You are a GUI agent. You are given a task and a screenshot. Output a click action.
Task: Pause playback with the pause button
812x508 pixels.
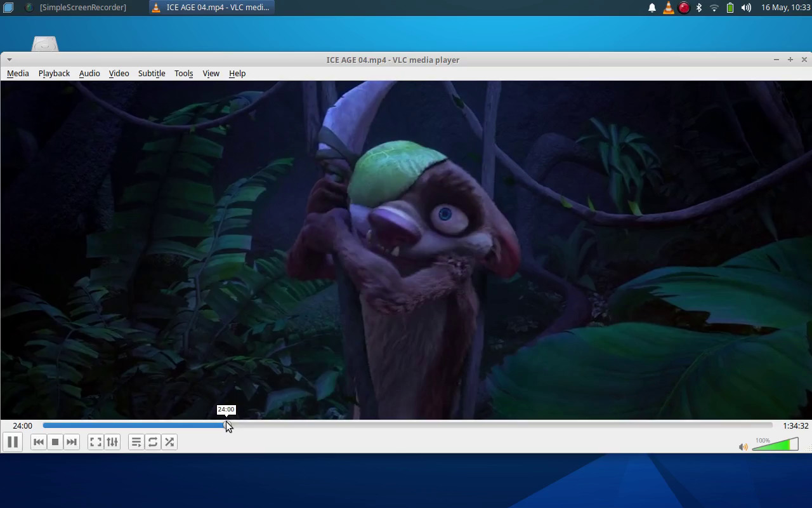[x=13, y=442]
